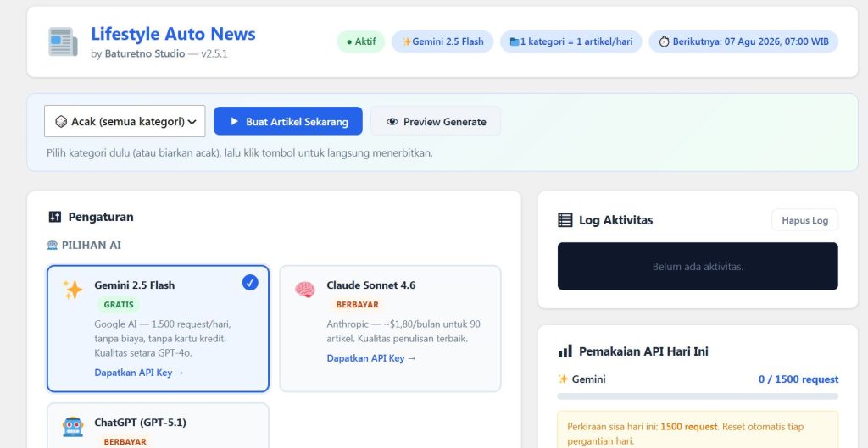Screen dimensions: 868x448
Task: Click the robot icon beside PILIHAN AI
Action: (x=52, y=245)
